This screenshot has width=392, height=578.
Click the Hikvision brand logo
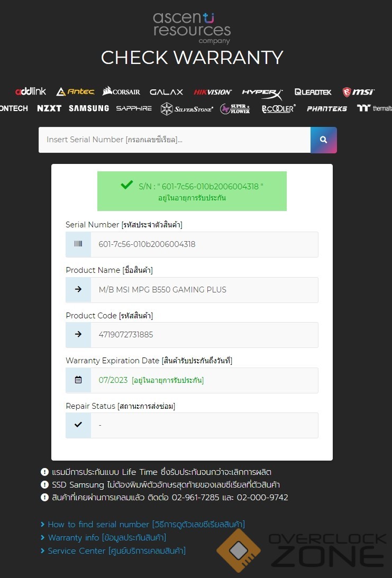(x=212, y=92)
